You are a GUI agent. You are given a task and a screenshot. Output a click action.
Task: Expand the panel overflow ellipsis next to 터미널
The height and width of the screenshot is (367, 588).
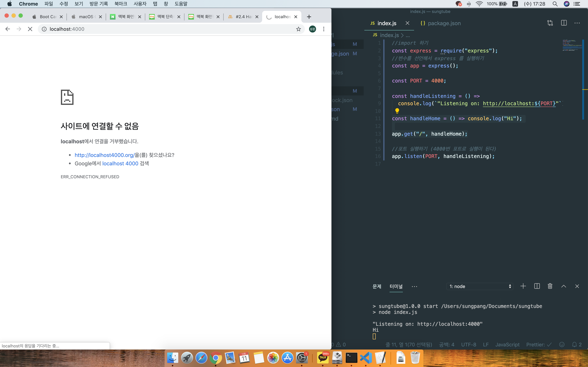tap(414, 286)
